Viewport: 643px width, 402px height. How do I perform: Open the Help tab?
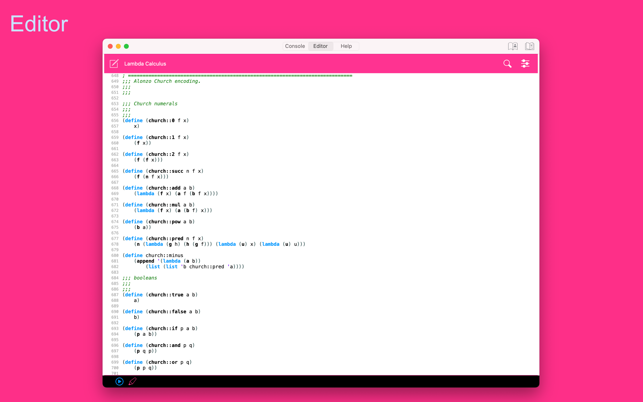pos(346,46)
